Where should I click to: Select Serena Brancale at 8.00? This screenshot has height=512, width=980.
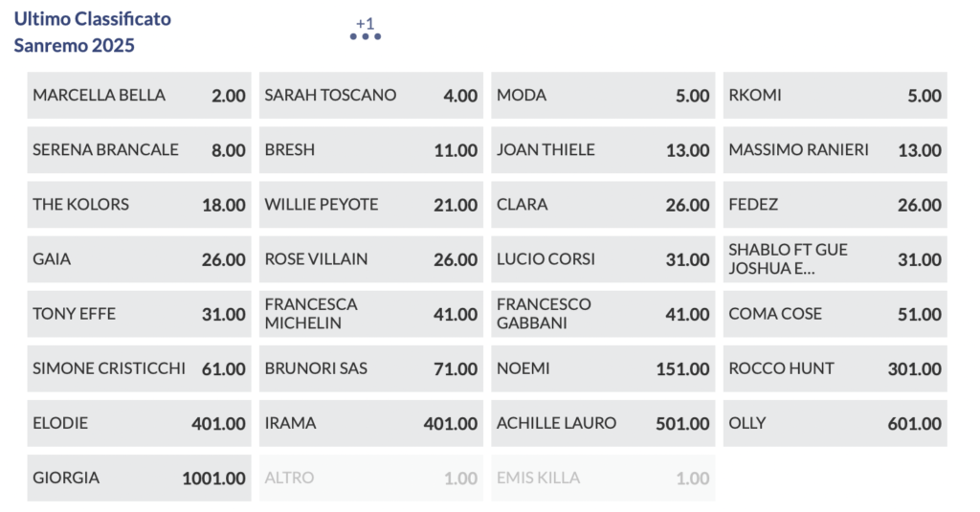(139, 150)
